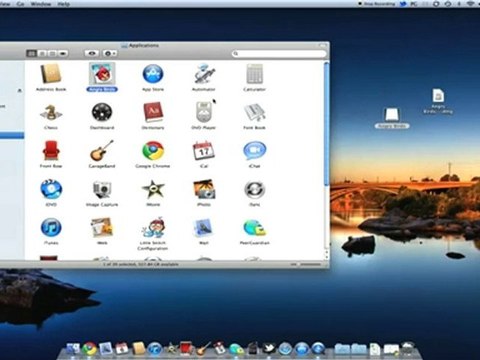Open the Font Book application icon
The height and width of the screenshot is (360, 480).
255,113
